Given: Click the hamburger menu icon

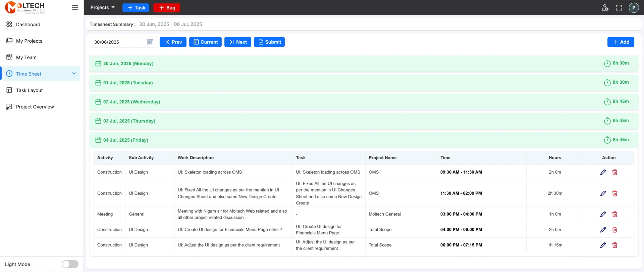Looking at the screenshot, I should pos(75,8).
